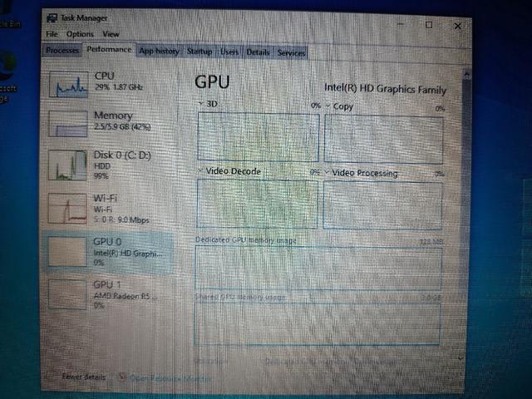Open the Video Processing engine dropdown

point(327,172)
